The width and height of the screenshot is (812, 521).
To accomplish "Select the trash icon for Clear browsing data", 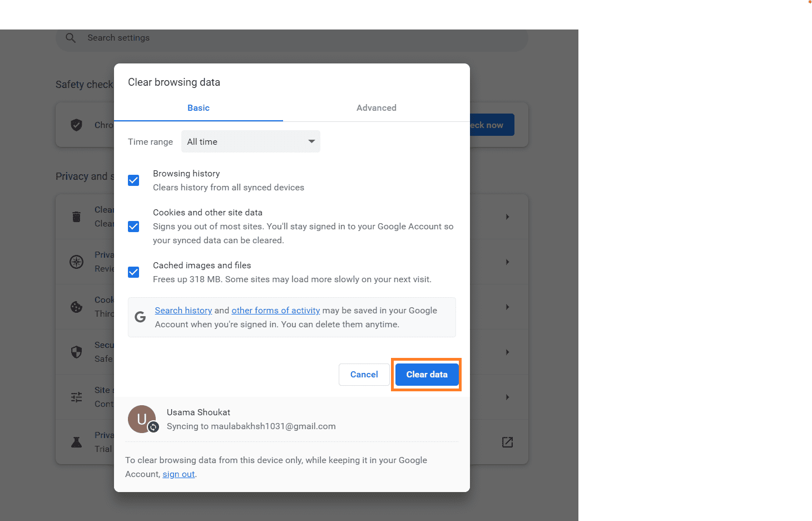I will pyautogui.click(x=76, y=217).
